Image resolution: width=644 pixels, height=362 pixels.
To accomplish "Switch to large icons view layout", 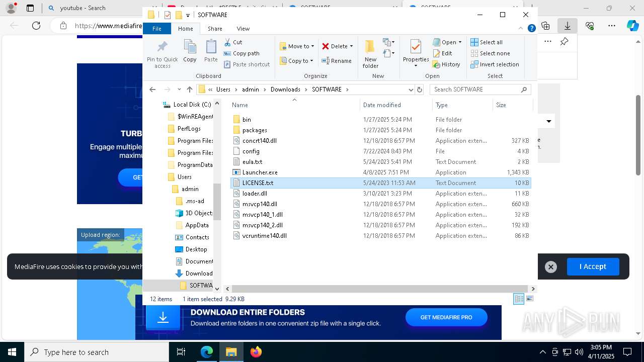I will (529, 299).
